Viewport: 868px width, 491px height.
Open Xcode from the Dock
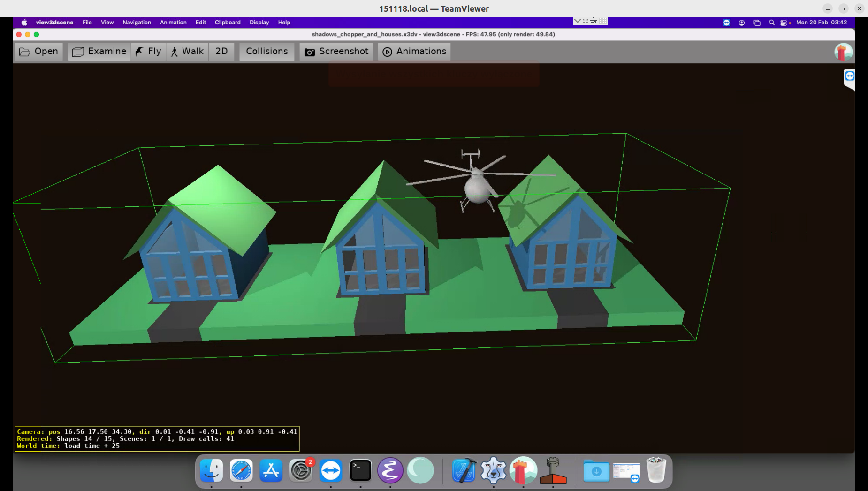click(464, 470)
